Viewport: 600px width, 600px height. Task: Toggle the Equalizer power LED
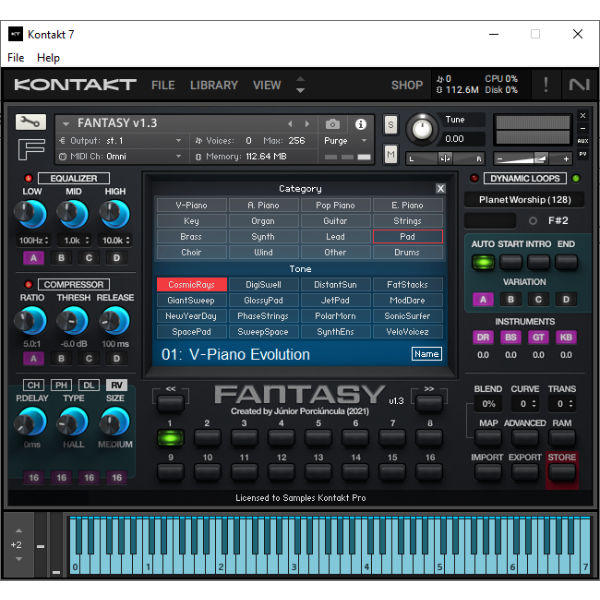pos(28,178)
